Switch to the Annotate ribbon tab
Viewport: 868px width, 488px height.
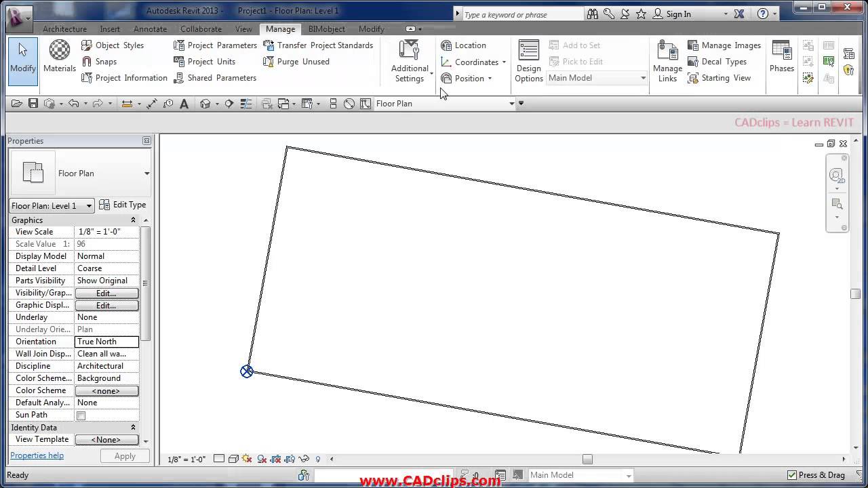(150, 29)
